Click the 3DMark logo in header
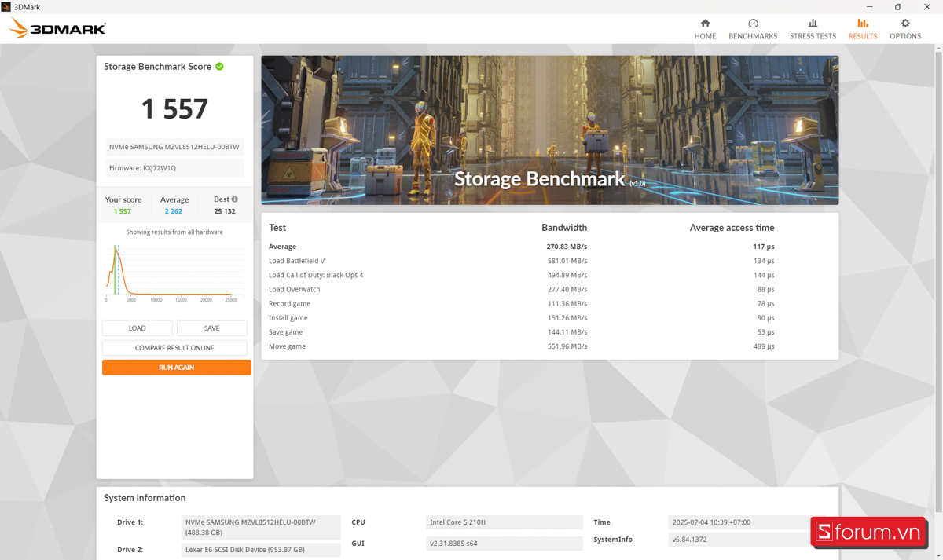This screenshot has height=560, width=943. tap(57, 29)
